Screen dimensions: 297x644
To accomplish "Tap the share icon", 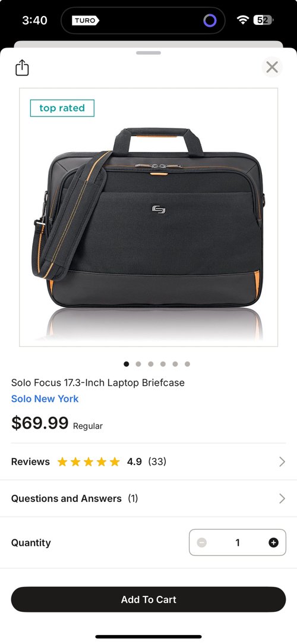I will pyautogui.click(x=22, y=68).
